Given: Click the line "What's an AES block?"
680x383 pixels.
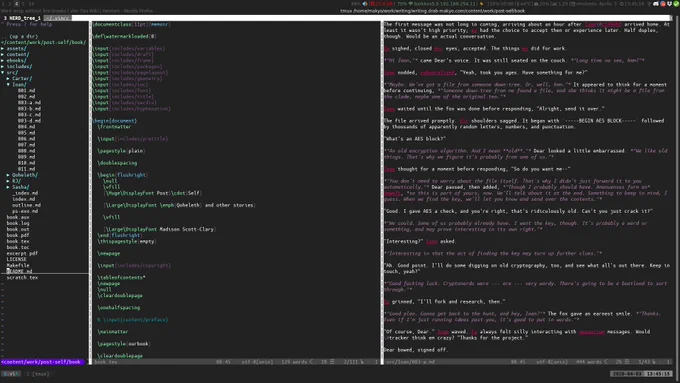Looking at the screenshot, I should 415,139.
